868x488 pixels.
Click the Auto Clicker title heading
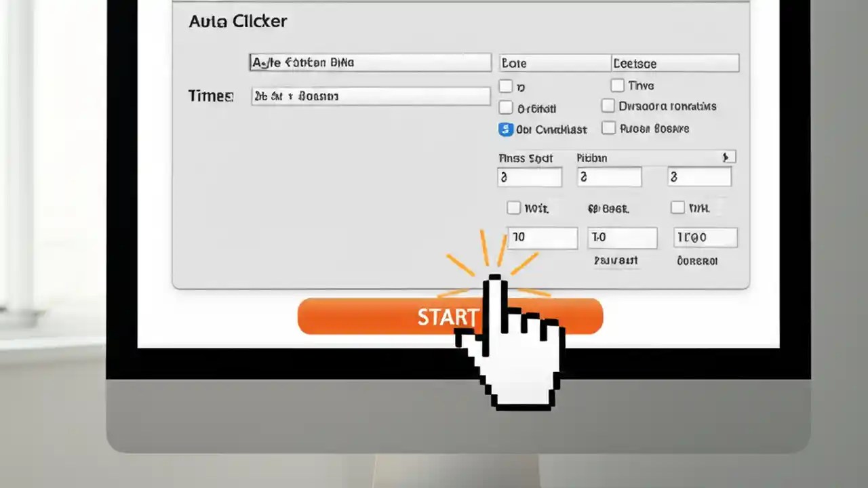coord(237,21)
